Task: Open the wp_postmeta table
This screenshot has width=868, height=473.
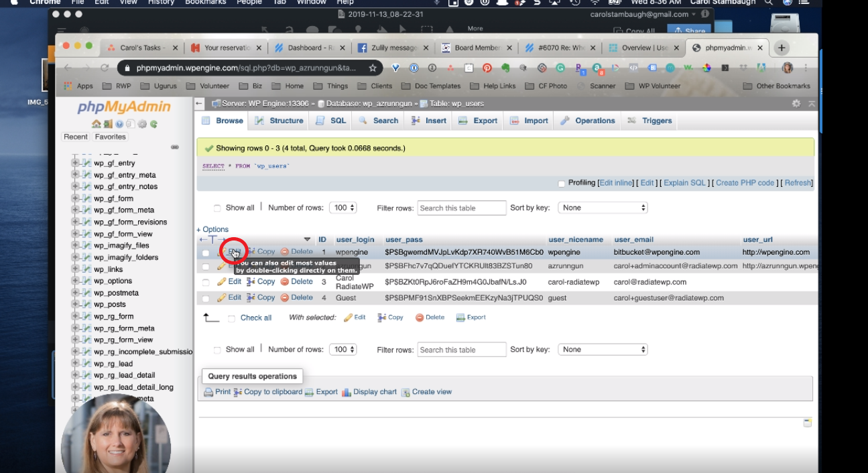Action: [116, 293]
